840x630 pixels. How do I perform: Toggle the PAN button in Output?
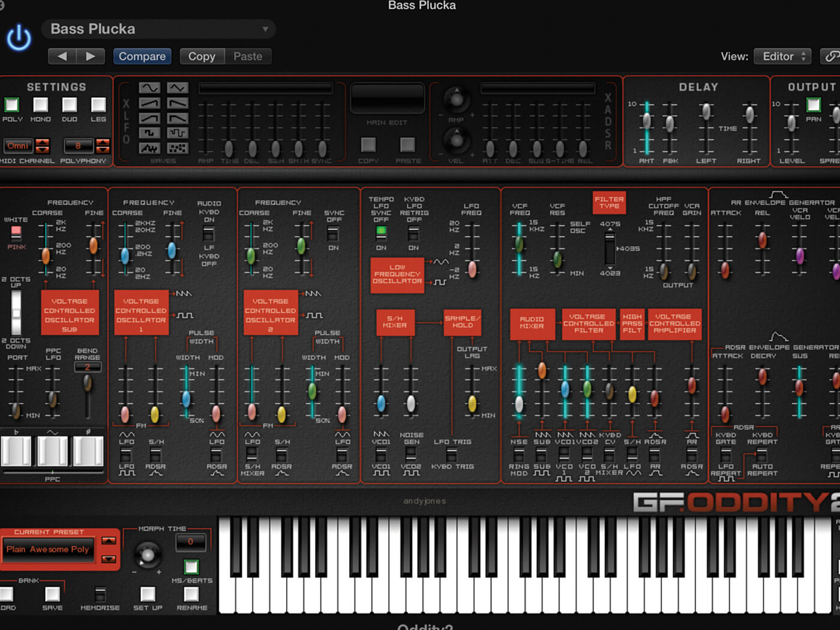tap(814, 105)
